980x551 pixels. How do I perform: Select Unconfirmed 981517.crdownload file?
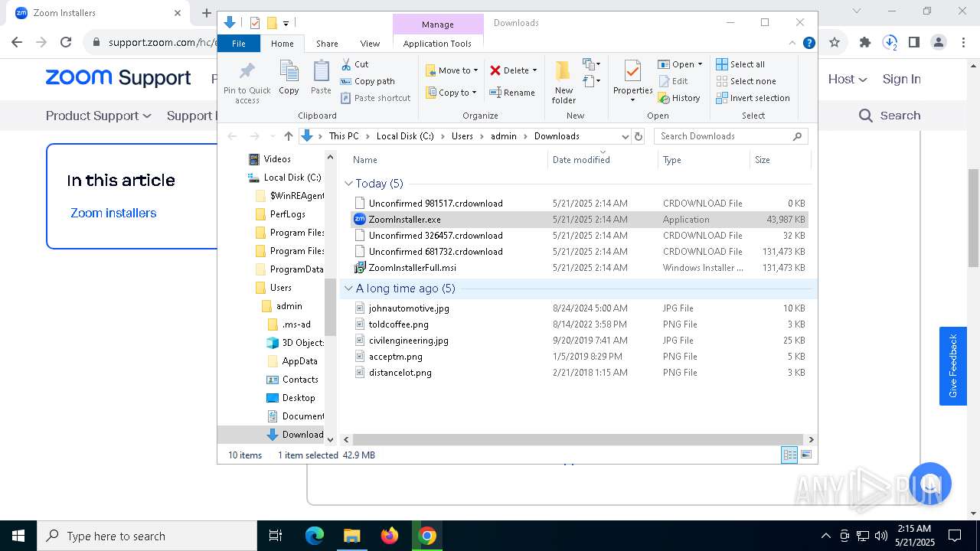click(x=436, y=204)
